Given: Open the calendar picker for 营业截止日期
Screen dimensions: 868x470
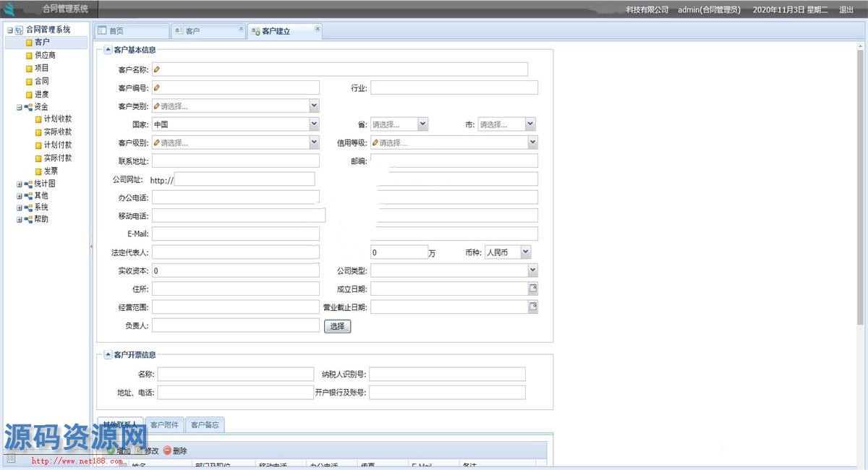Looking at the screenshot, I should [533, 307].
